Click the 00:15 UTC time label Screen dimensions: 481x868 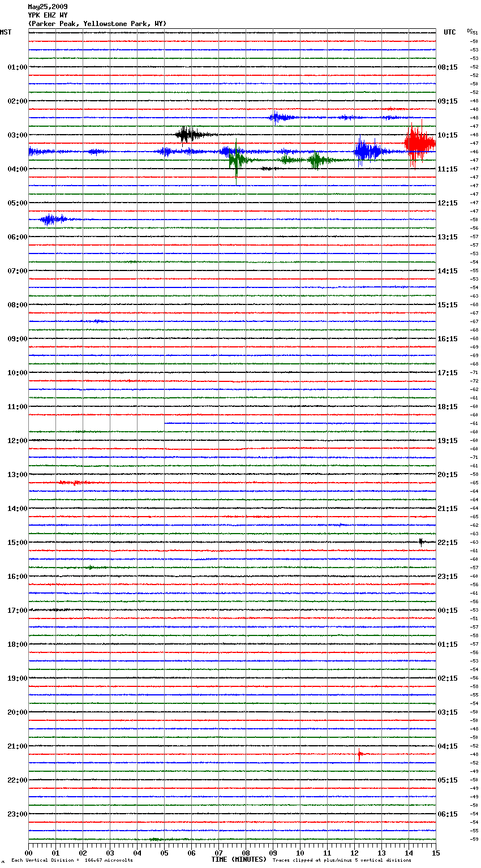448,610
